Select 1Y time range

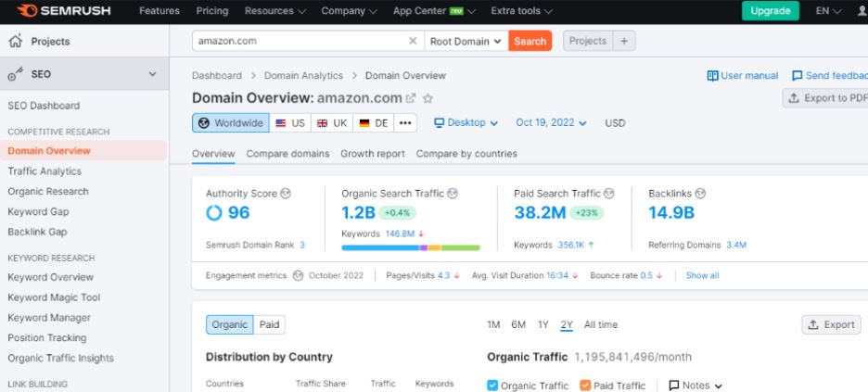[x=542, y=324]
